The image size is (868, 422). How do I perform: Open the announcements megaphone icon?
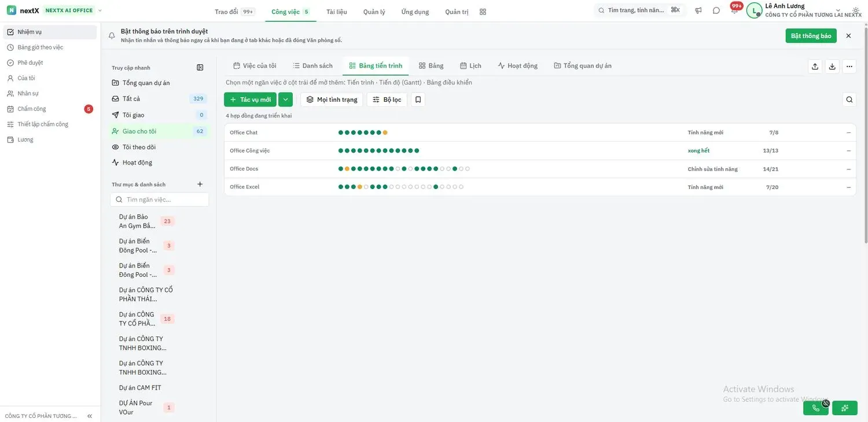pos(698,10)
